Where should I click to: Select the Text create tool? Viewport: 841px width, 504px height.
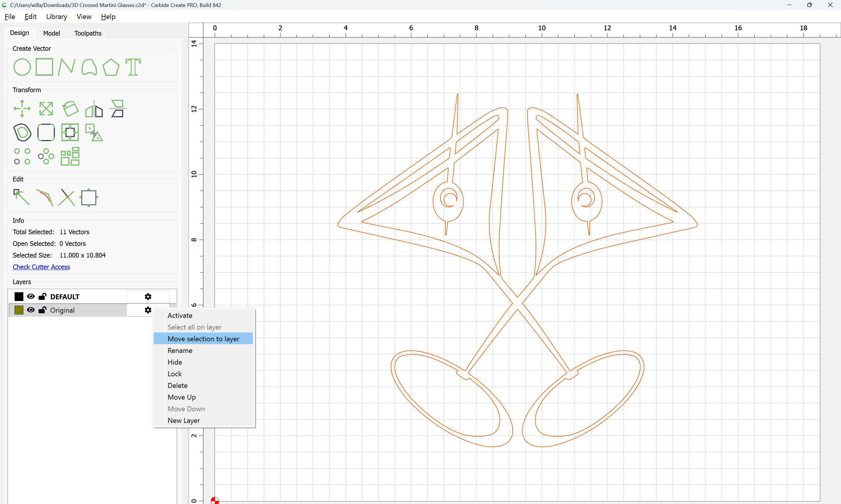pos(133,67)
